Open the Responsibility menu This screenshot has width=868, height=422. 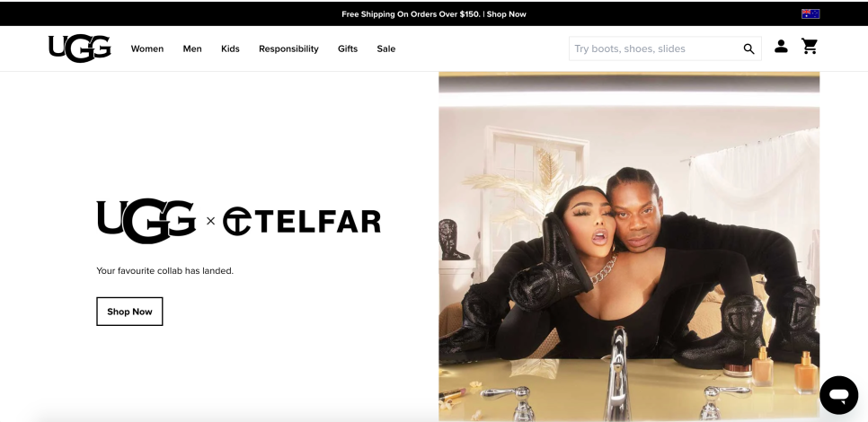[288, 48]
